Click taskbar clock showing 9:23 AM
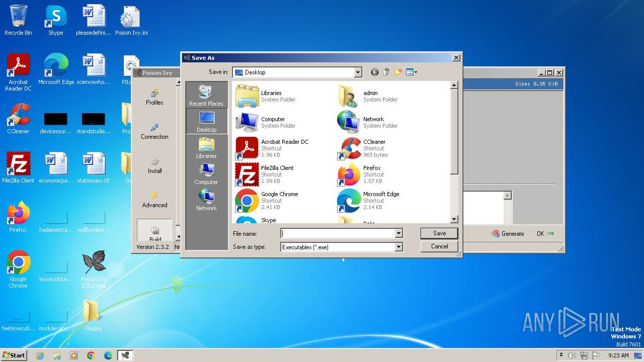This screenshot has height=362, width=644. [x=618, y=355]
